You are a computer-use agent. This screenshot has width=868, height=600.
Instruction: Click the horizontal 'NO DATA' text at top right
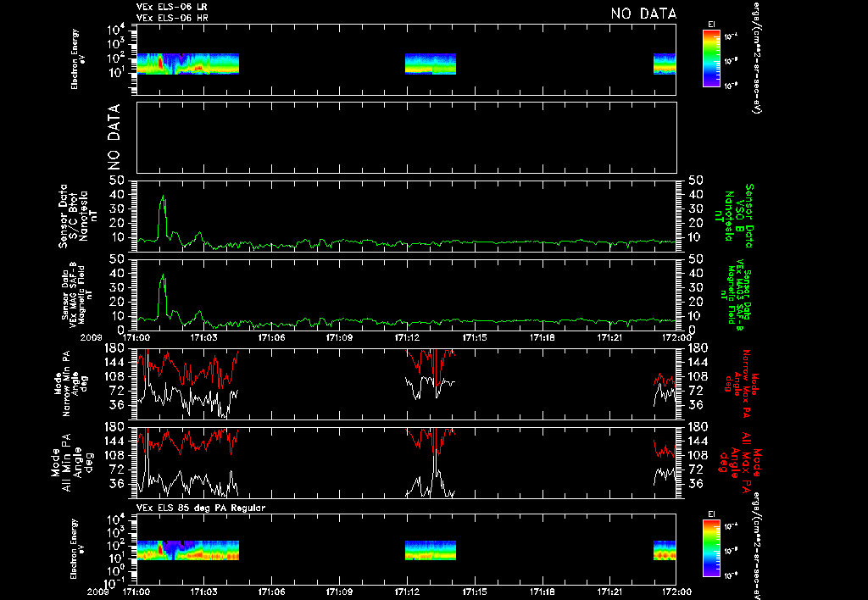[643, 14]
